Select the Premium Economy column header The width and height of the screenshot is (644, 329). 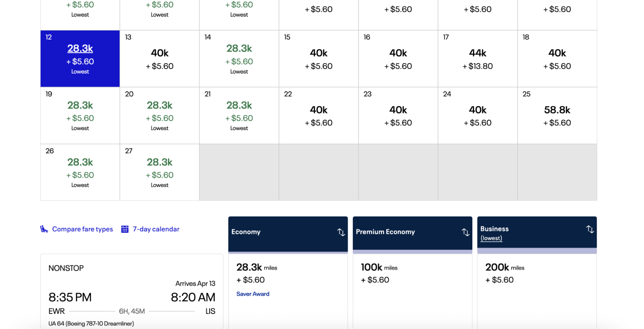[385, 232]
